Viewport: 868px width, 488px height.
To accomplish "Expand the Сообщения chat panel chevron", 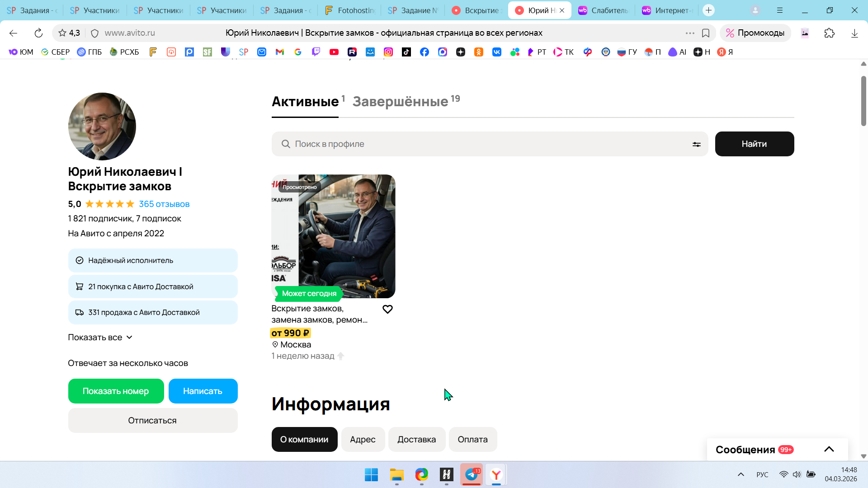I will [x=829, y=449].
